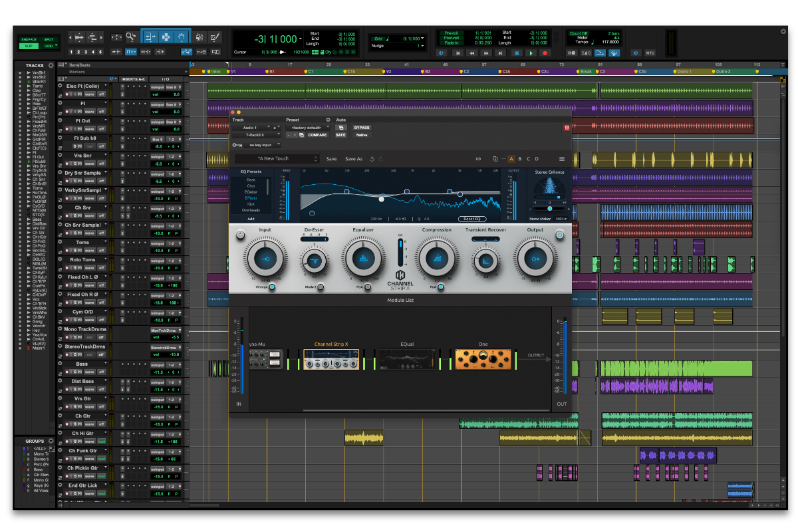Screen dimensions: 798x532
Task: Click the Save As button
Action: pos(354,159)
